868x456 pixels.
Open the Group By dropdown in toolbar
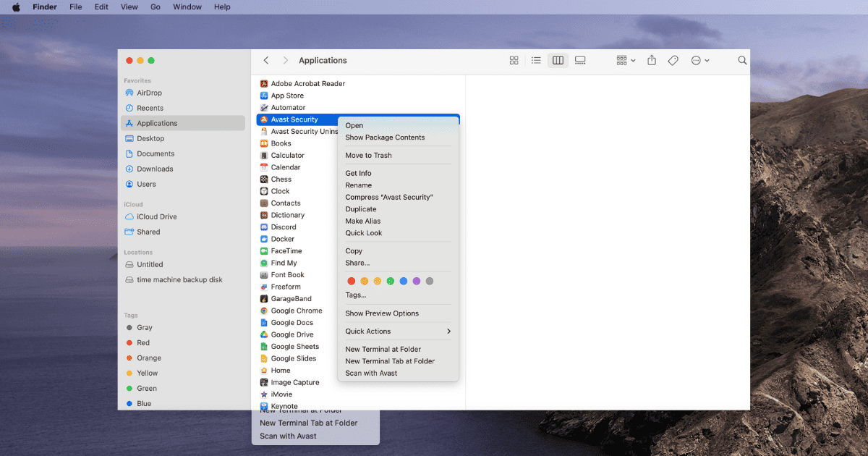point(626,61)
